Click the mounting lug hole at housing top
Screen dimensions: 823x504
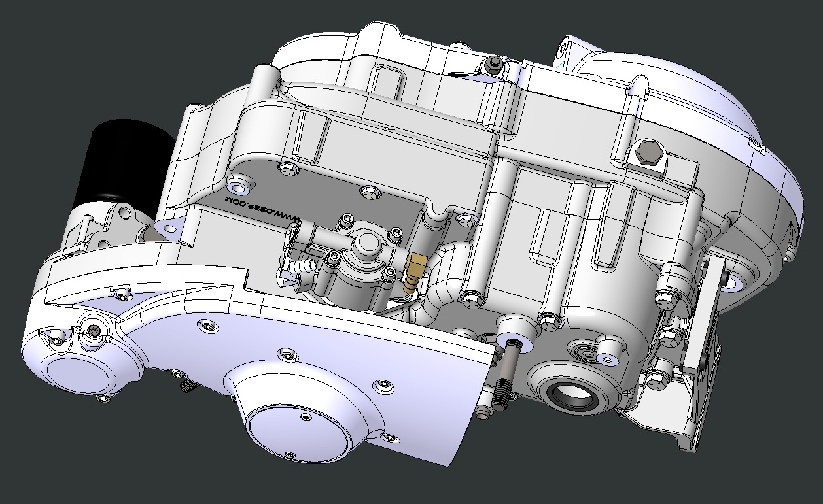(564, 50)
